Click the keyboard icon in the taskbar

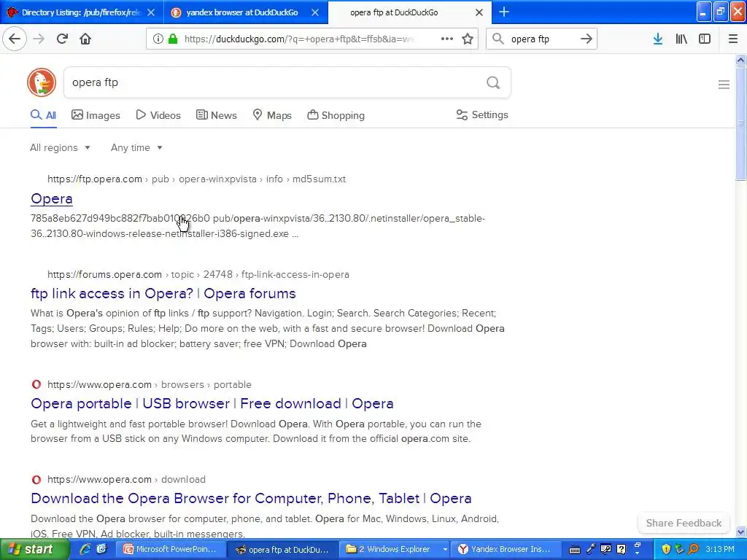click(x=575, y=550)
